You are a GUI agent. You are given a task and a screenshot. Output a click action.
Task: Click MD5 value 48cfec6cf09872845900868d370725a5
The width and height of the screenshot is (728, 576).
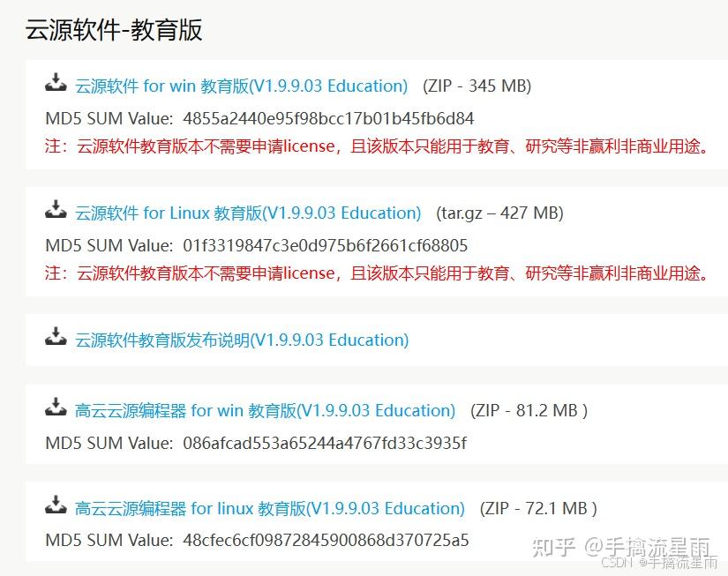coord(326,540)
